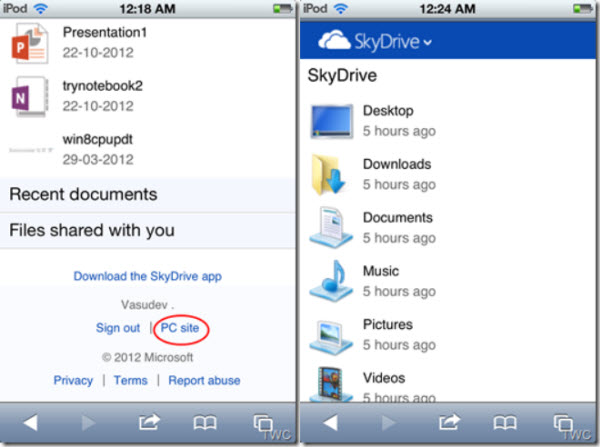Image resolution: width=600 pixels, height=447 pixels.
Task: Click the Report abuse link
Action: (204, 380)
